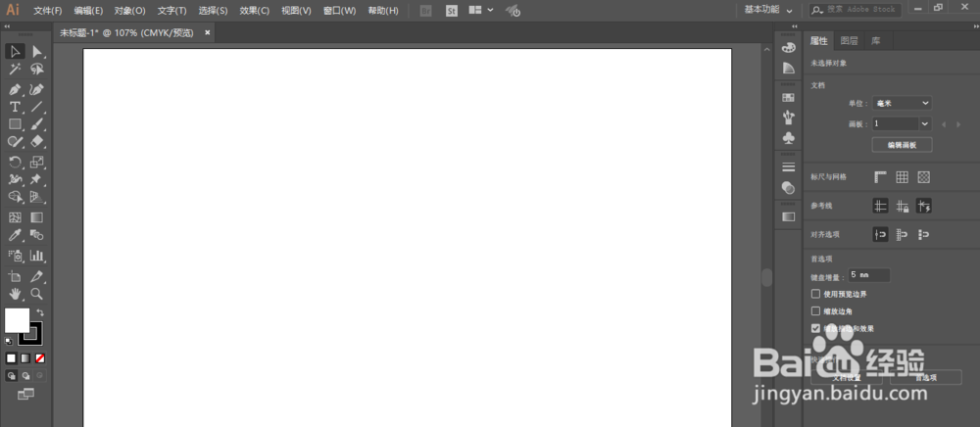Select the Paintbrush tool
980x427 pixels.
37,124
